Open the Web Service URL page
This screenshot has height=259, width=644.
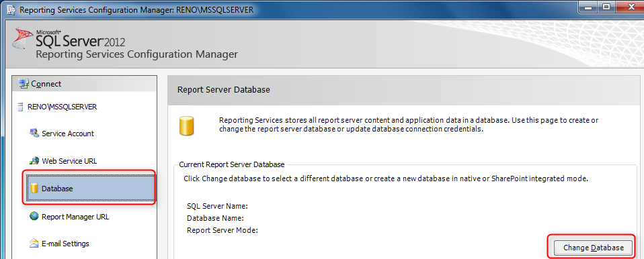click(x=69, y=161)
